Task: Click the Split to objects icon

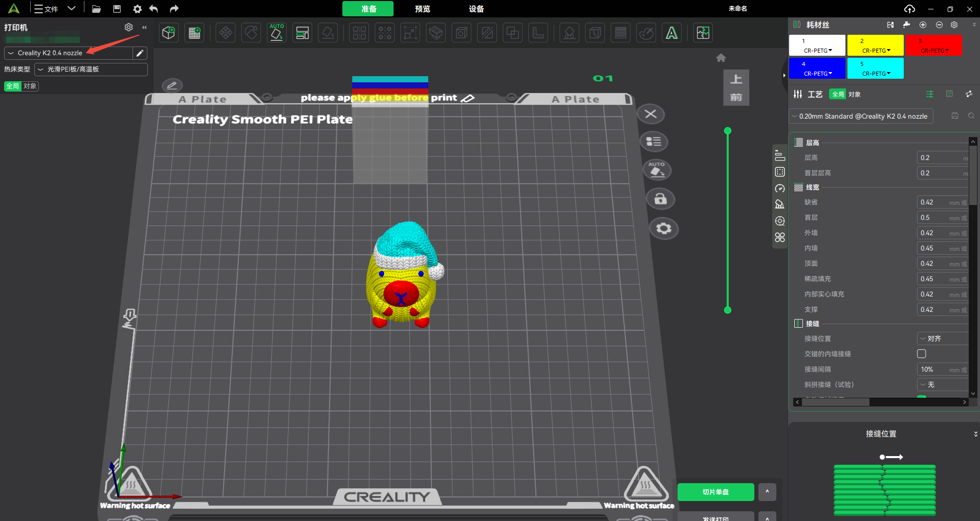Action: (x=360, y=33)
